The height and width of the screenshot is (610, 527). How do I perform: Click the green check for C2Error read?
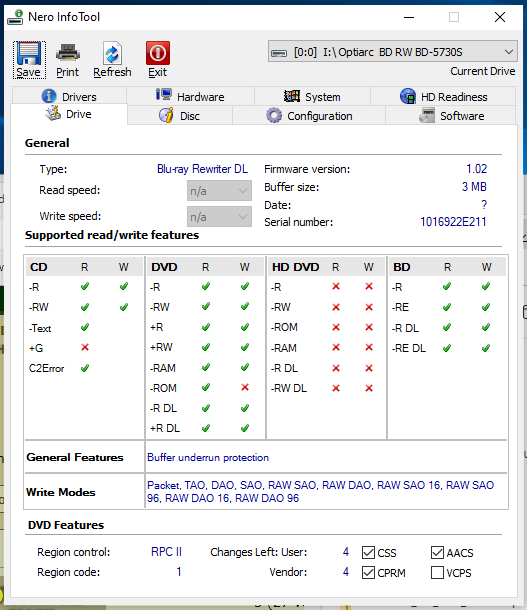click(85, 368)
